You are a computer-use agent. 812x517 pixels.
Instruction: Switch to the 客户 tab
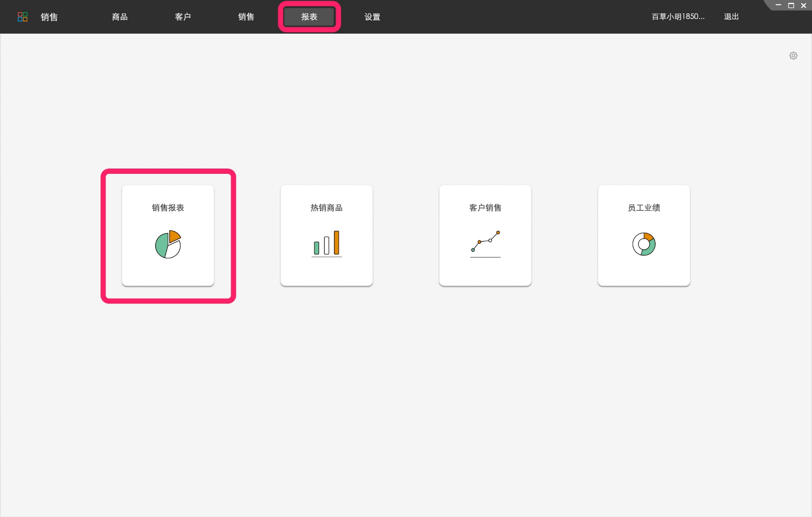point(183,17)
